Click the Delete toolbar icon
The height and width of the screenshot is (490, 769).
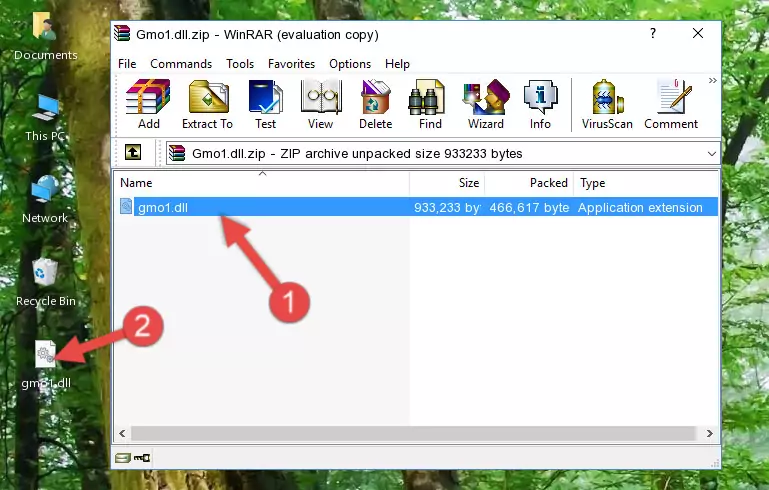pyautogui.click(x=376, y=104)
